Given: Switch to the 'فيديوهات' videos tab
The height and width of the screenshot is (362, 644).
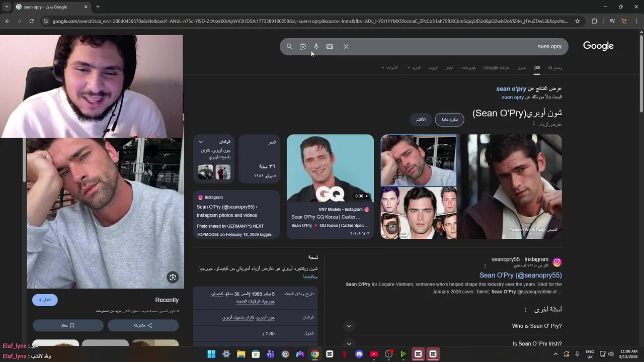Looking at the screenshot, I should [468, 67].
